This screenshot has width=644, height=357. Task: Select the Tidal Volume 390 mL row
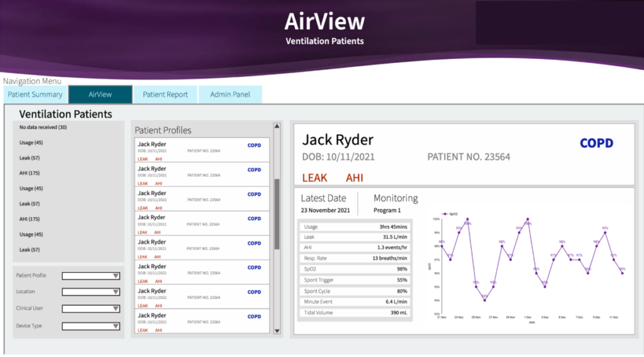355,313
